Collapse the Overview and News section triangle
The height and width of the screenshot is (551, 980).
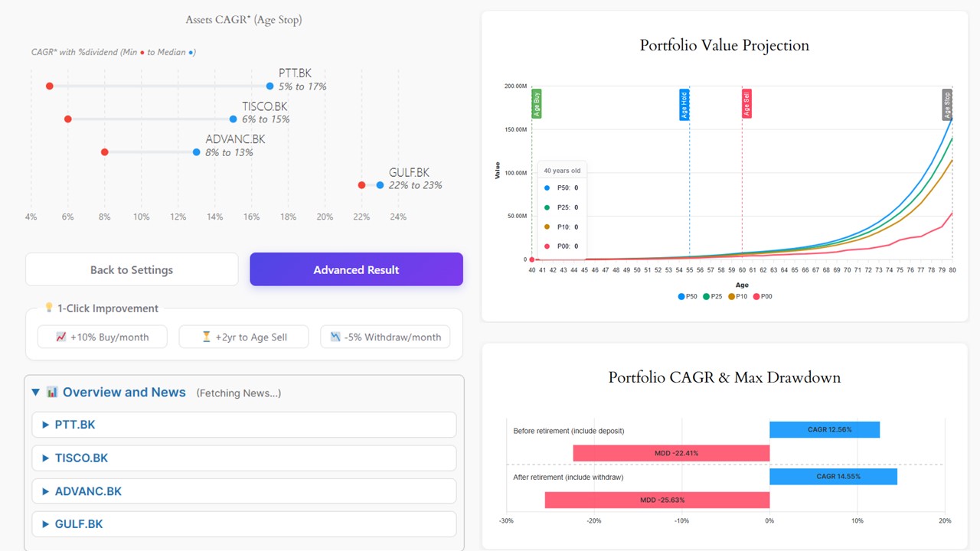pyautogui.click(x=35, y=392)
